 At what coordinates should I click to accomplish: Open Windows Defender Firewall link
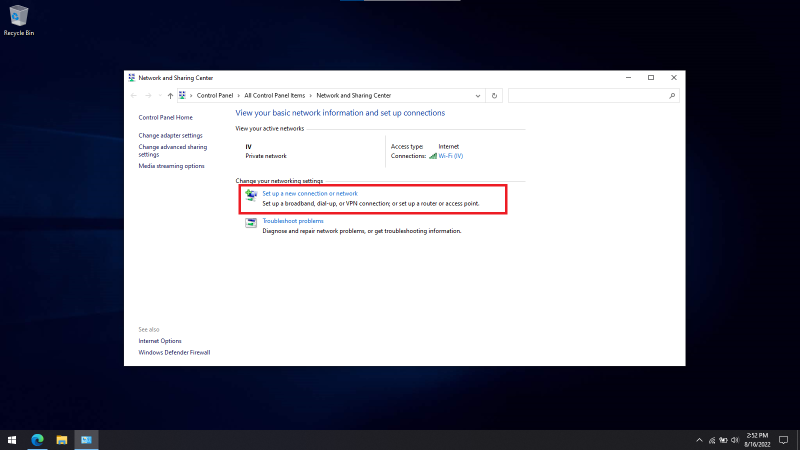click(x=174, y=352)
